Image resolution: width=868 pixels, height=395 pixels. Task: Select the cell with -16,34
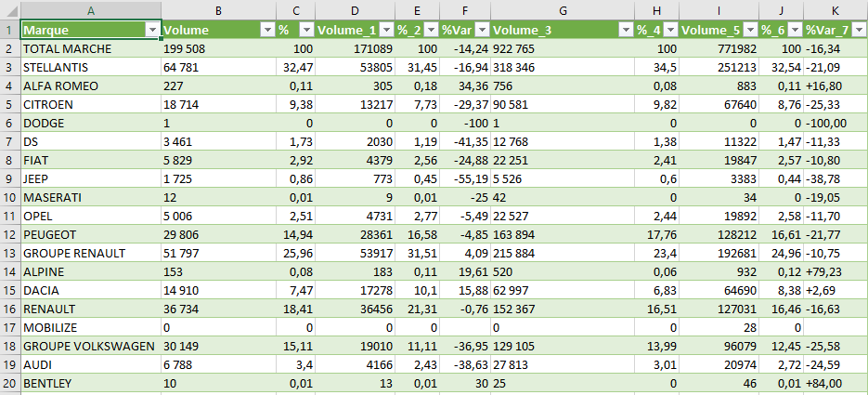[836, 48]
